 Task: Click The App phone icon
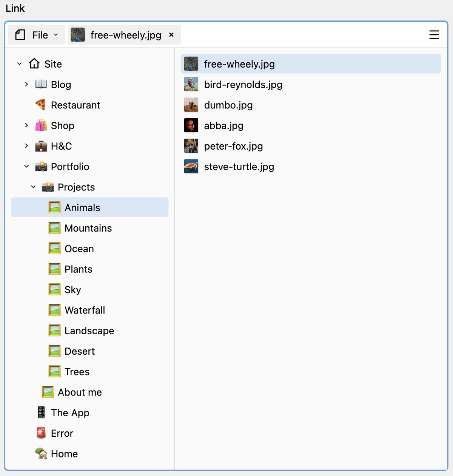(x=41, y=412)
